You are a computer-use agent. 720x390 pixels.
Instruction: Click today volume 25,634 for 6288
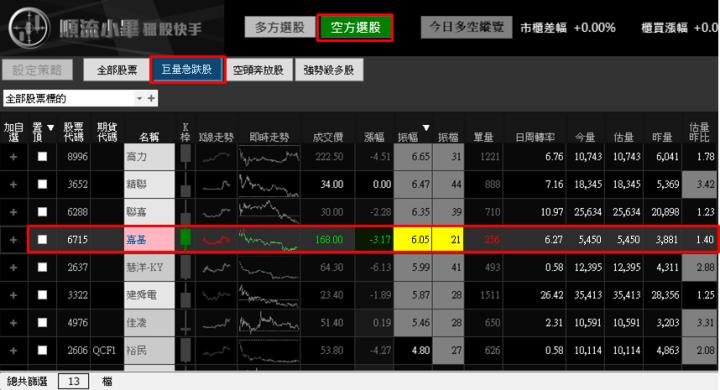588,212
